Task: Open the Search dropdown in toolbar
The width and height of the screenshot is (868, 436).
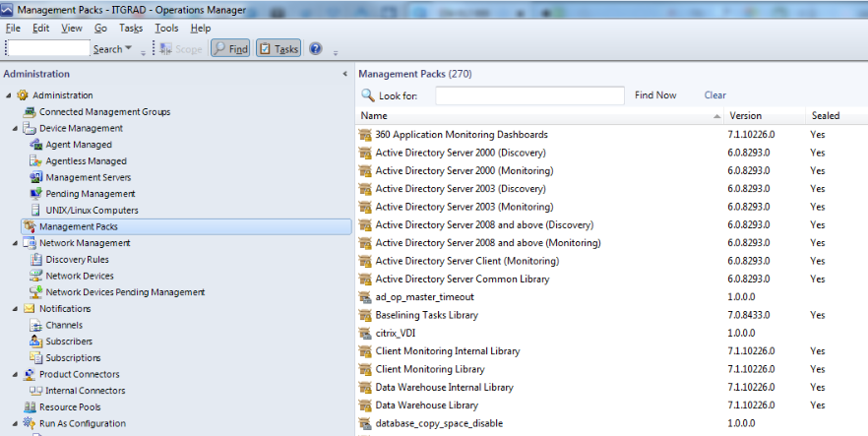Action: pos(113,48)
